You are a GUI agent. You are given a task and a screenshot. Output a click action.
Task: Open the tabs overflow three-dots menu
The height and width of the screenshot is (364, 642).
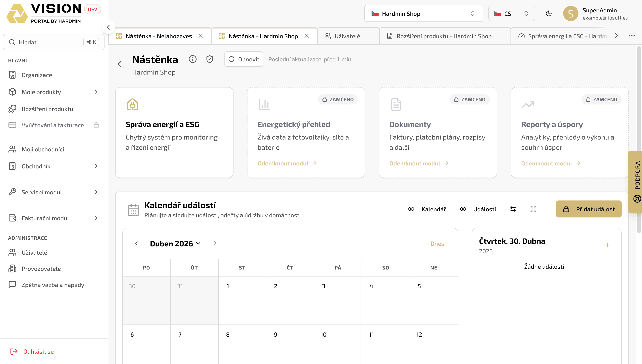632,36
